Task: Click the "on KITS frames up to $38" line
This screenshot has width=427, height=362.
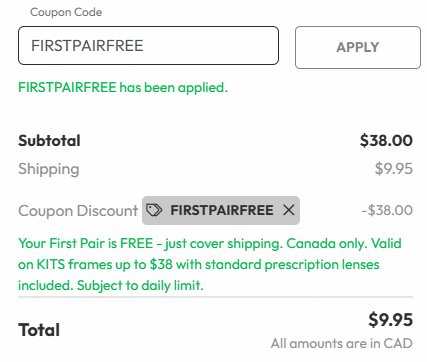Action: coord(95,265)
